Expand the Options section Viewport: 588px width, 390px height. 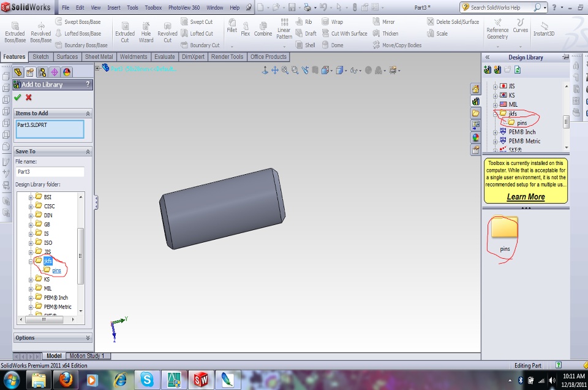(88, 338)
